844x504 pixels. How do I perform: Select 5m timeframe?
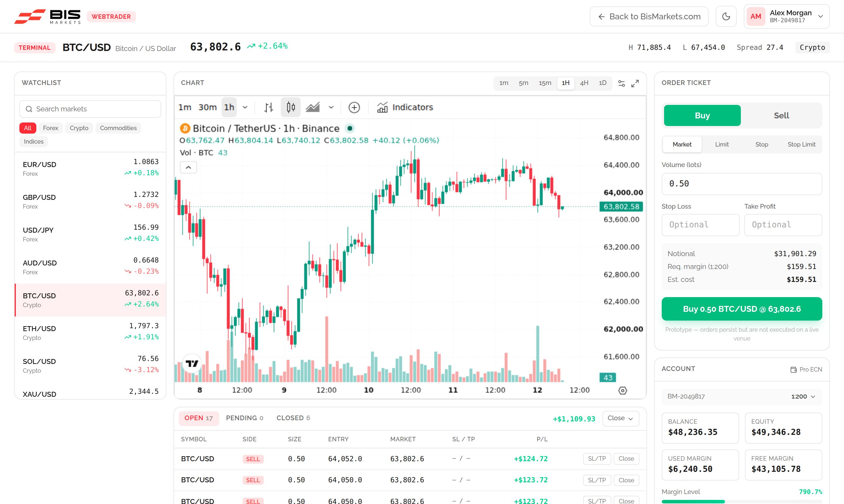click(523, 83)
